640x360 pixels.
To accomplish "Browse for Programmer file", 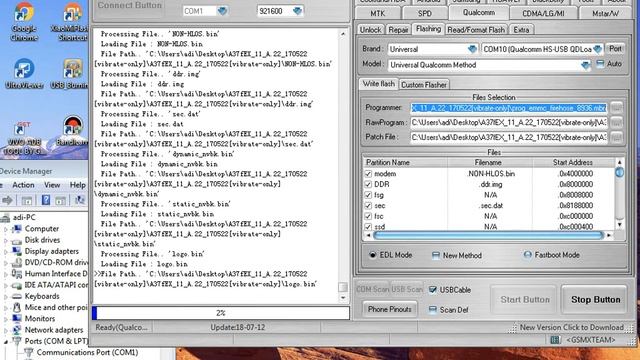I will click(616, 108).
